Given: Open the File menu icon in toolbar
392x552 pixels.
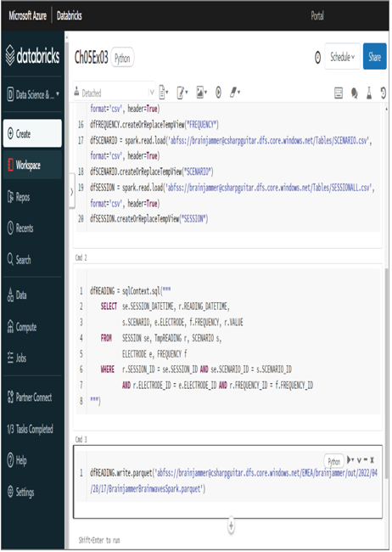Looking at the screenshot, I should click(163, 93).
